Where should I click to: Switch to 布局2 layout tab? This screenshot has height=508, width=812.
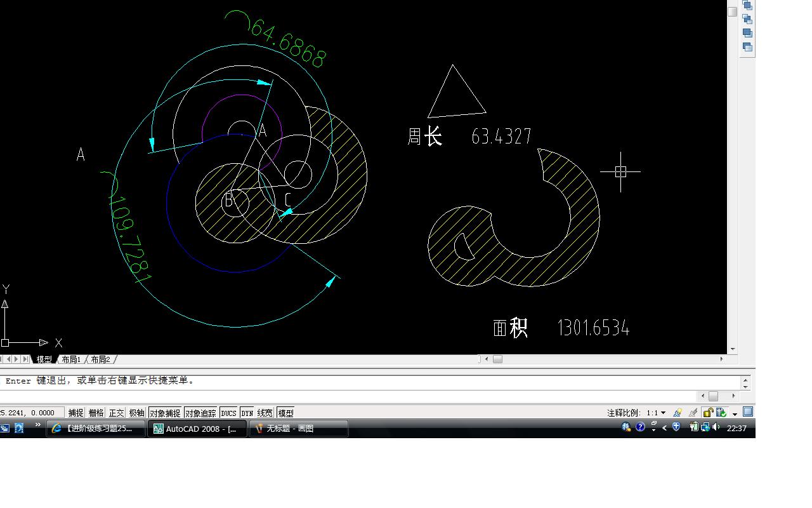100,359
